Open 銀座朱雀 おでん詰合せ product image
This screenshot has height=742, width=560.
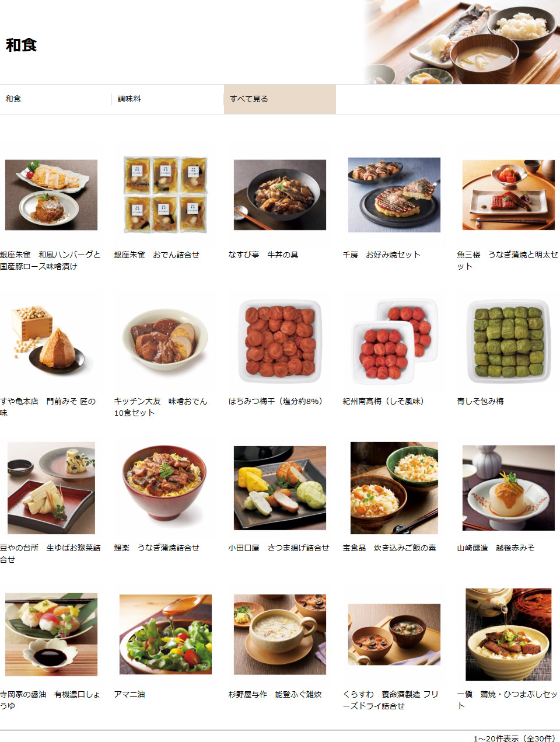click(x=166, y=195)
